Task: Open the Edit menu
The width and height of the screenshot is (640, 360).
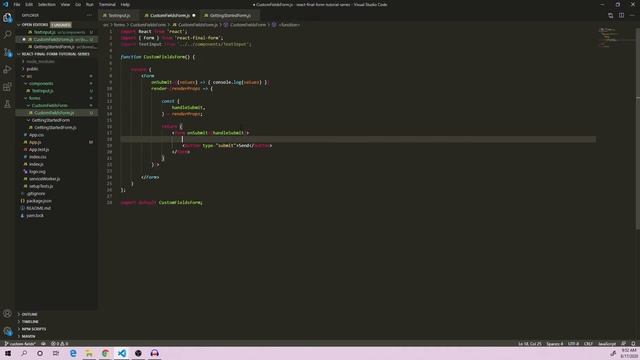Action: coord(29,4)
